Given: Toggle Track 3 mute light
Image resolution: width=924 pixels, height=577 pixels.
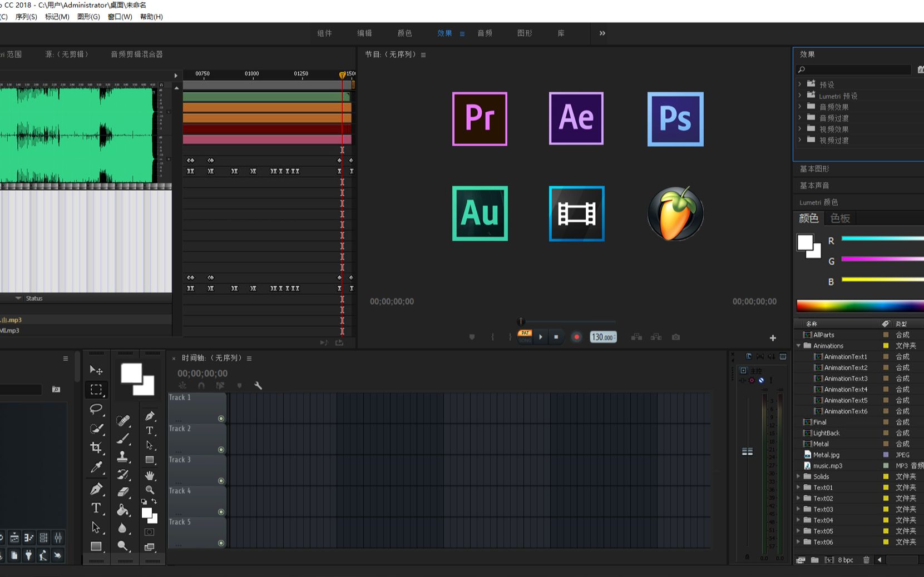Looking at the screenshot, I should point(221,481).
